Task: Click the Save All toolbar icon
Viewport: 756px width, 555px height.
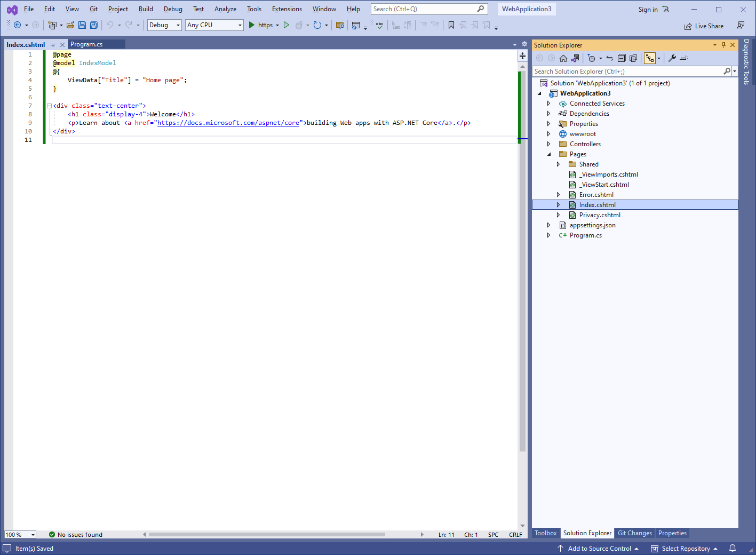Action: tap(94, 25)
